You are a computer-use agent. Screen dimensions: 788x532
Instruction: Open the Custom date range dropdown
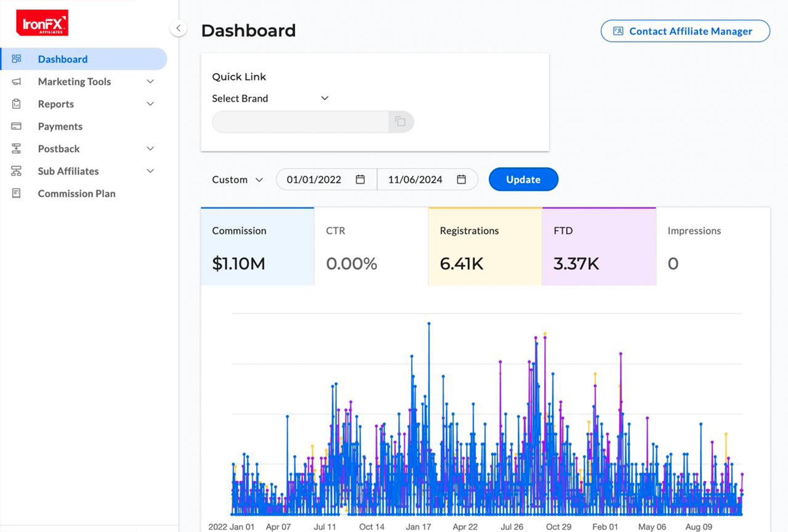pos(237,180)
